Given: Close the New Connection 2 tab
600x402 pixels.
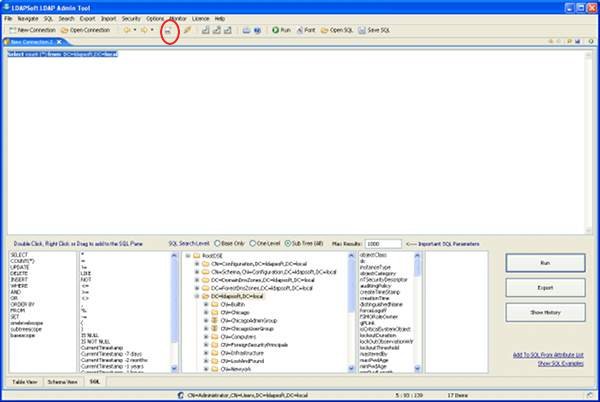Looking at the screenshot, I should [x=59, y=42].
